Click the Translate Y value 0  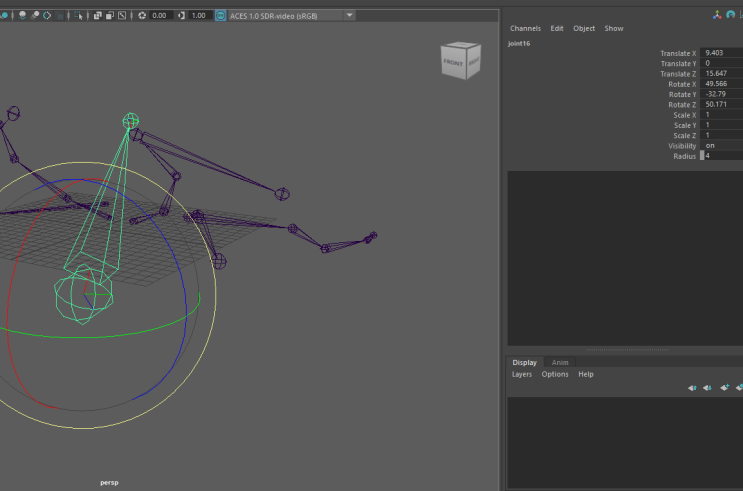(x=721, y=63)
